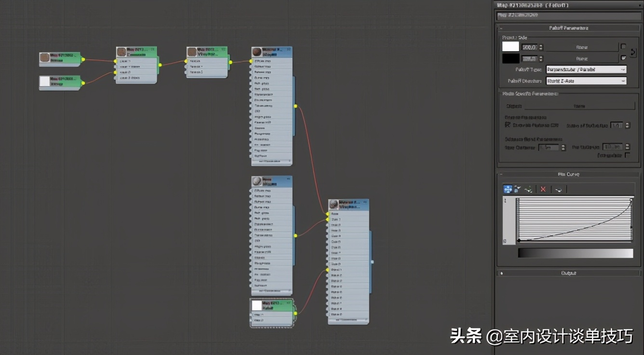Open the Falloff Type dropdown
644x355 pixels.
586,69
